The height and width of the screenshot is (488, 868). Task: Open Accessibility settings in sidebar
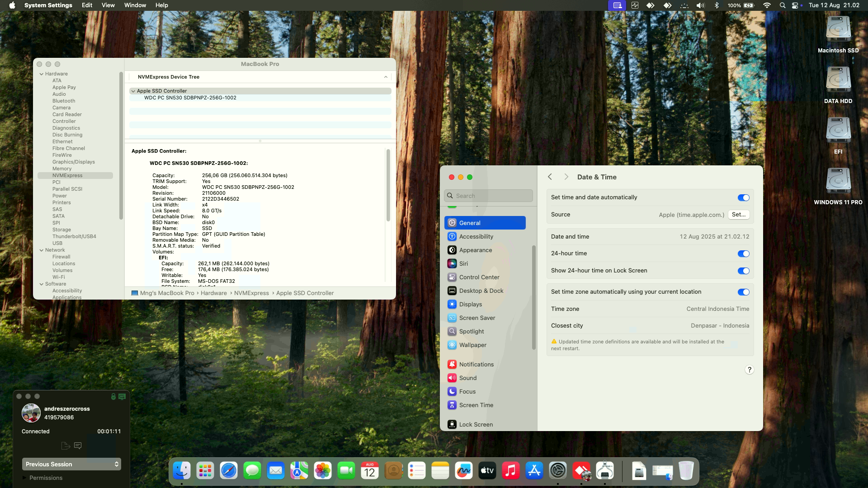476,236
